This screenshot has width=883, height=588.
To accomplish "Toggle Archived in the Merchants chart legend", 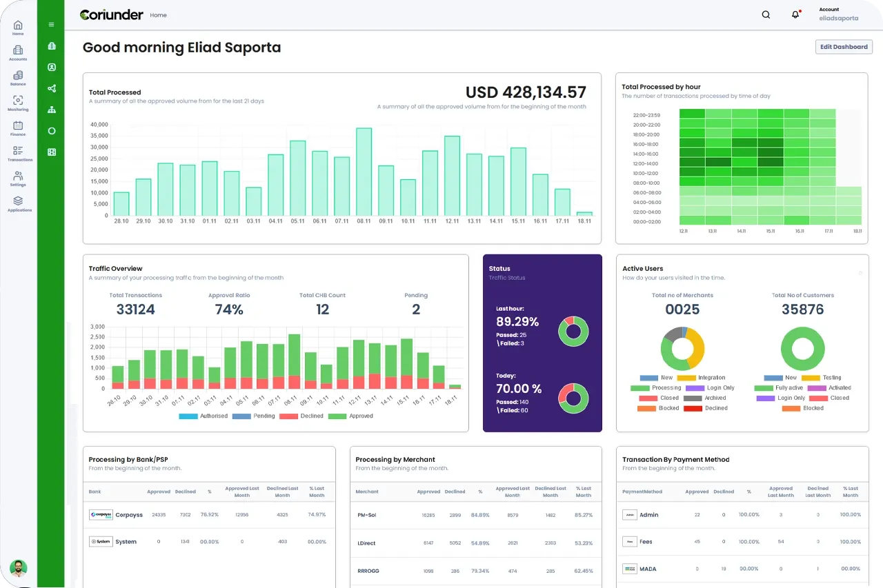I will 704,398.
